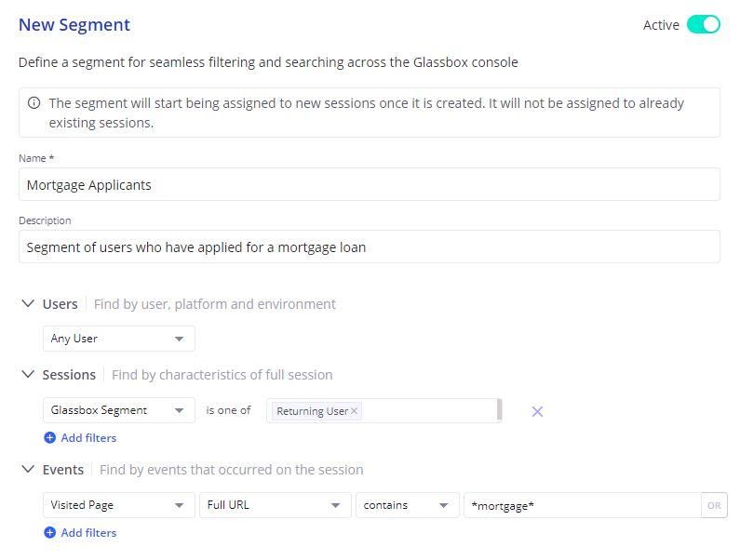Delete the Sessions filter row with X

tap(537, 411)
